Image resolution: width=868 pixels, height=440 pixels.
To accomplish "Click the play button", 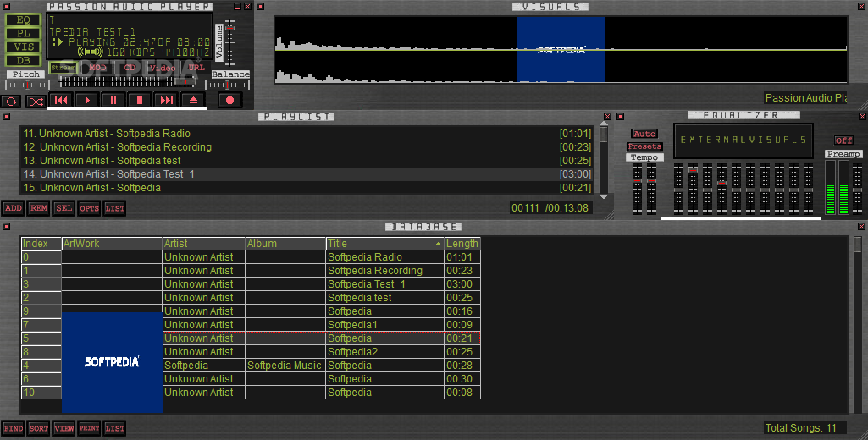I will tap(87, 100).
